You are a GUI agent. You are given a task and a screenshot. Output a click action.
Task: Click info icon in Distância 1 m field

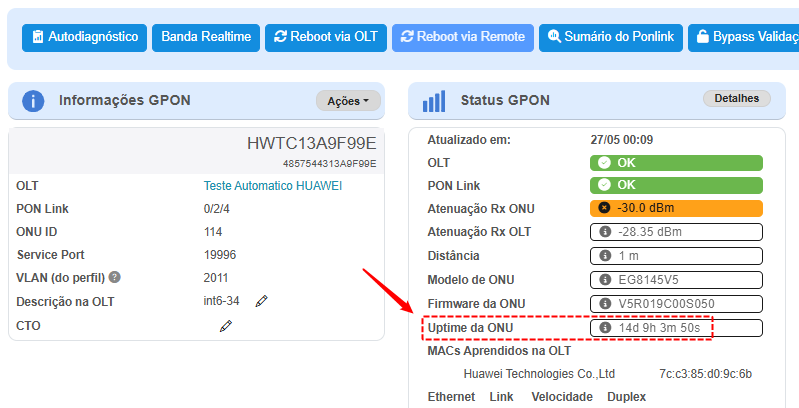tap(605, 256)
